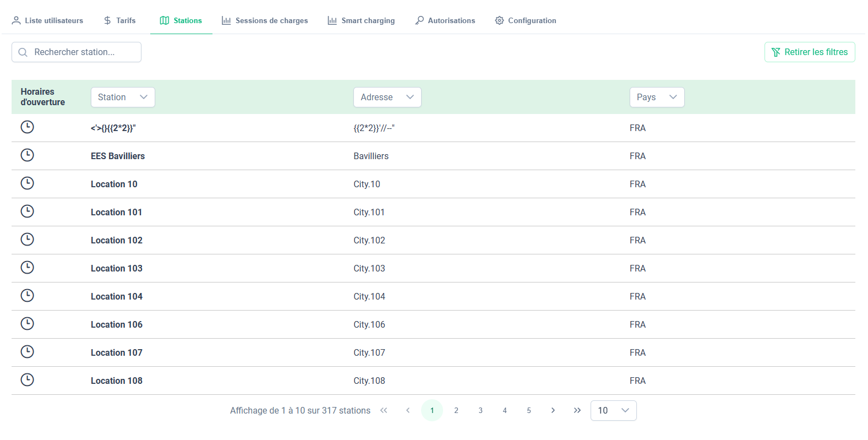
Task: Click the clock icon for Location 101
Action: [x=27, y=211]
